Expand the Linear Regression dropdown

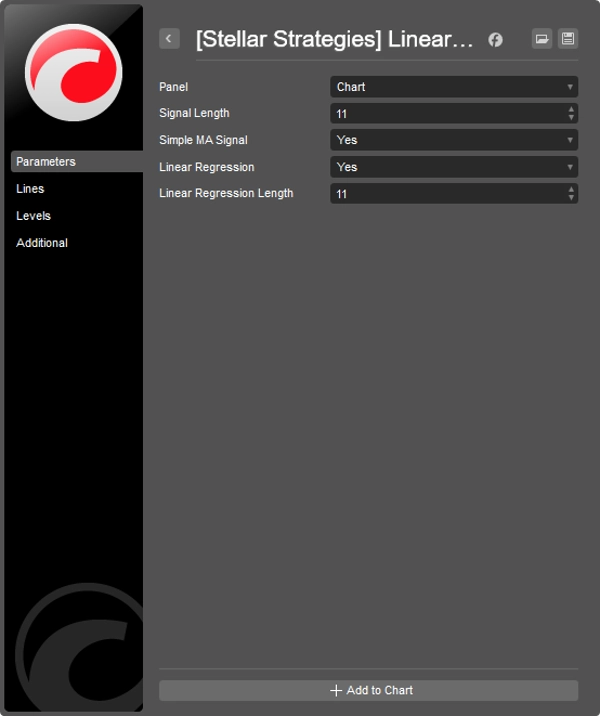pos(453,167)
